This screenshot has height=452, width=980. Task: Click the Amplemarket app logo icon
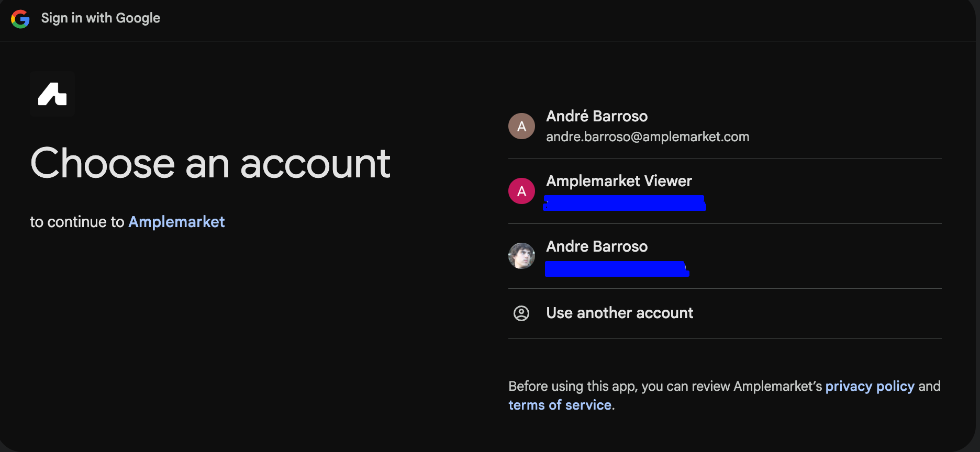click(52, 94)
